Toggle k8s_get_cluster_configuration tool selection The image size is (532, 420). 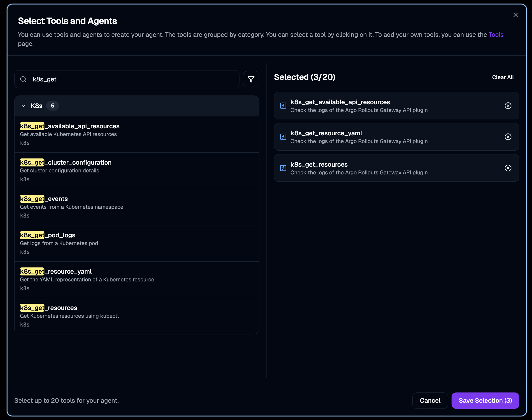point(137,170)
